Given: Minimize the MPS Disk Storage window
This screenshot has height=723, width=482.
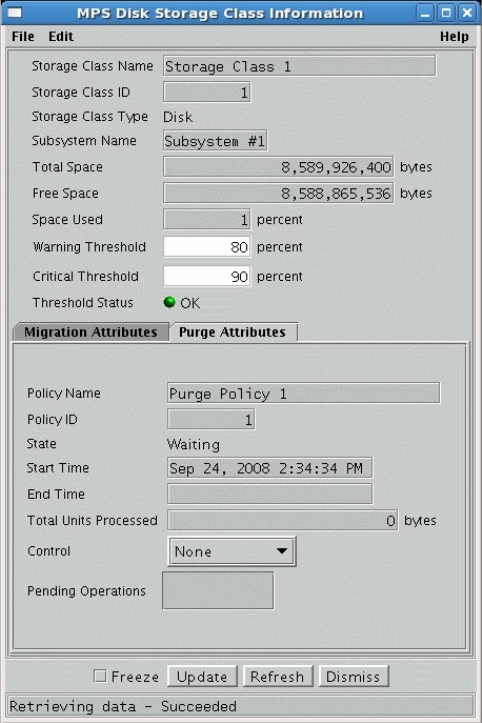Looking at the screenshot, I should pos(425,13).
